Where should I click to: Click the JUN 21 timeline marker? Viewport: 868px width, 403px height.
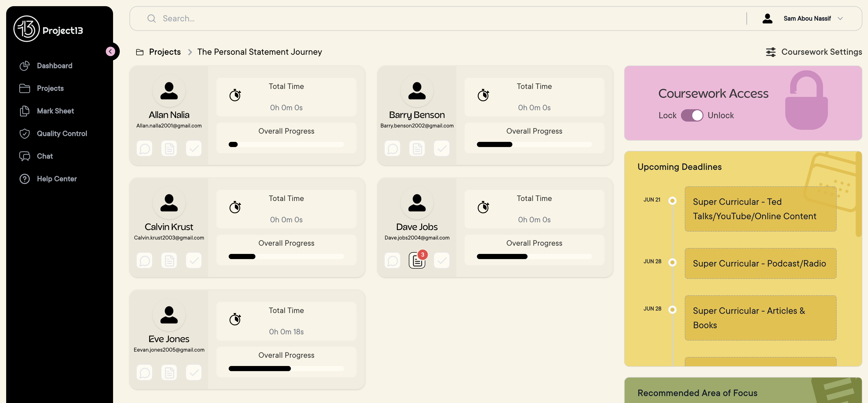[x=672, y=201]
